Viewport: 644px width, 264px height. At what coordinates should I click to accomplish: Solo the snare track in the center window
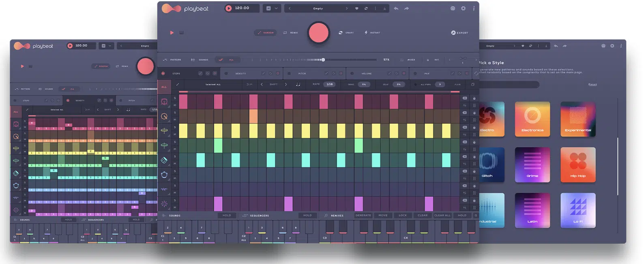pos(175,113)
